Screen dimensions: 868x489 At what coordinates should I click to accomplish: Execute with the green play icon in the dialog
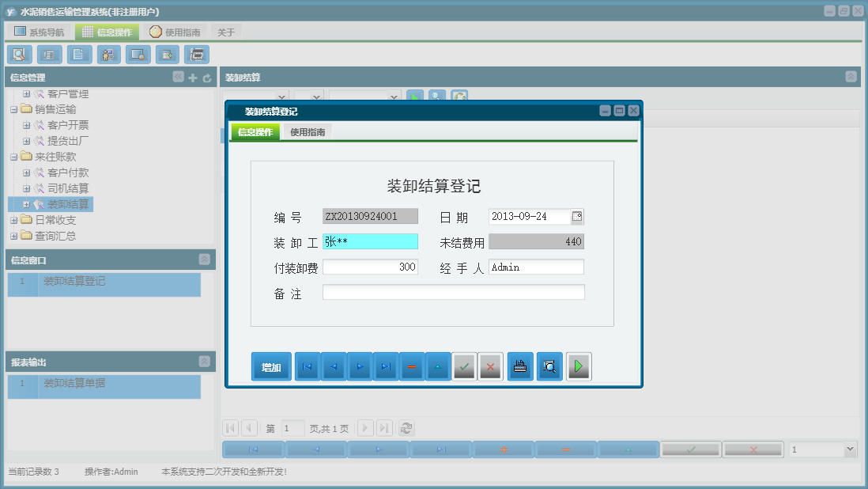coord(578,366)
